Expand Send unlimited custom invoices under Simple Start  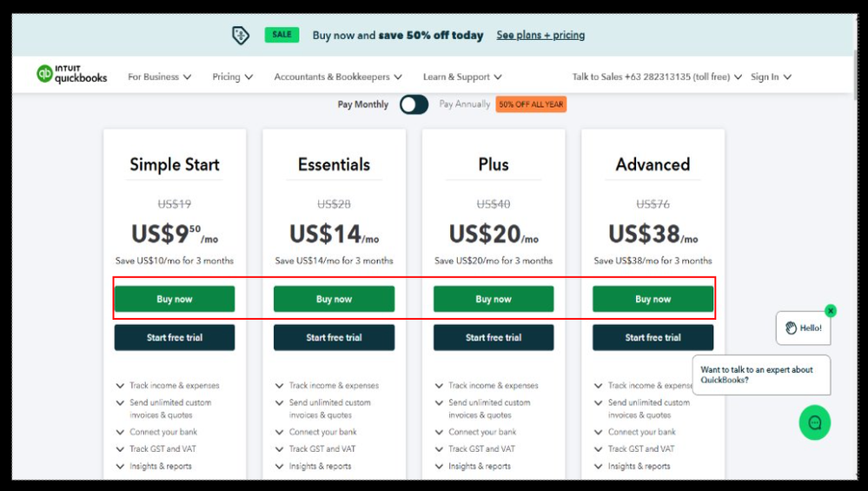[x=163, y=408]
